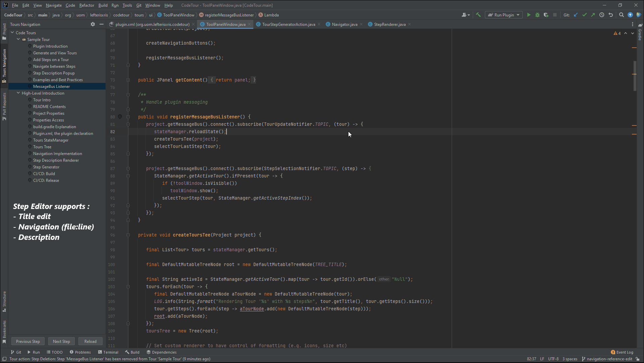
Task: Open the Dependencies tool window
Action: point(162,352)
